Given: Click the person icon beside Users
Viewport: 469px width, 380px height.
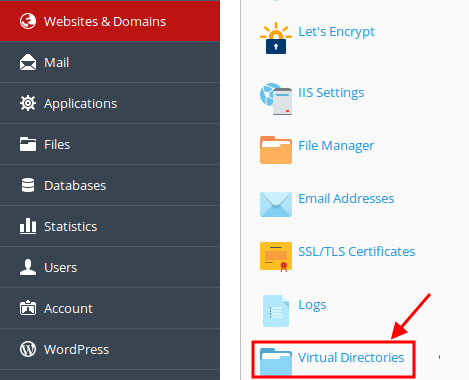Looking at the screenshot, I should click(x=28, y=267).
